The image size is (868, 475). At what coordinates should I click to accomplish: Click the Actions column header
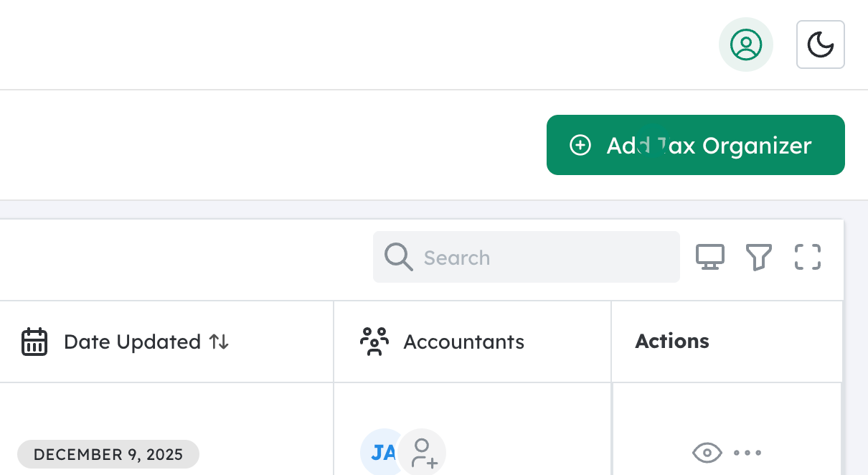[671, 342]
